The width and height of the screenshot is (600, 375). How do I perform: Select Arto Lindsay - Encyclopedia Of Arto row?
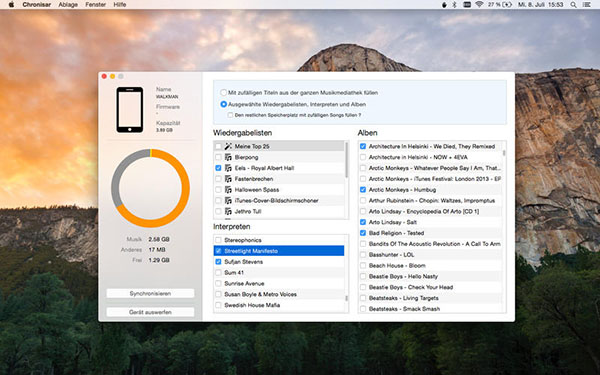pyautogui.click(x=430, y=211)
